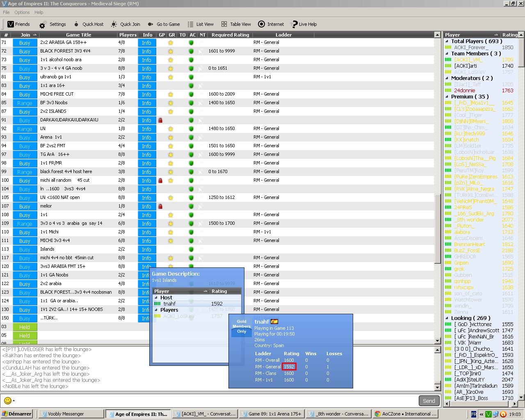Collapse Host section in game popup
The height and width of the screenshot is (420, 525).
coord(156,298)
